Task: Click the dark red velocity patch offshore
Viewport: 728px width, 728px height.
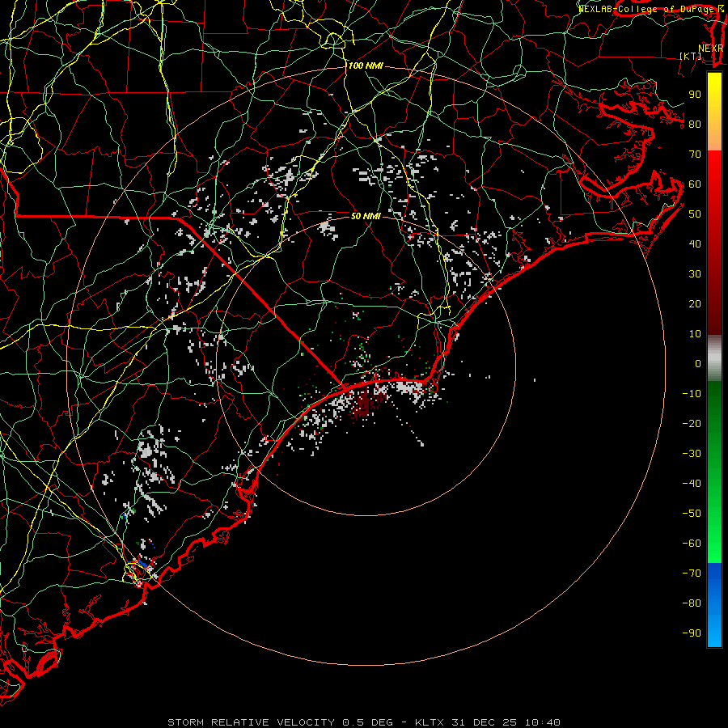Action: click(363, 406)
